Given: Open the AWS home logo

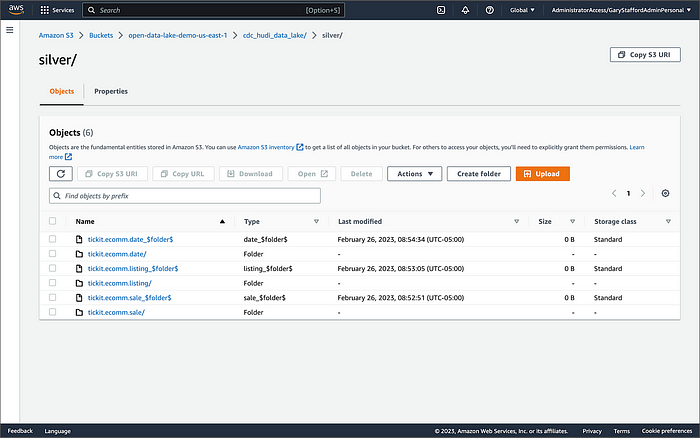Looking at the screenshot, I should (16, 10).
